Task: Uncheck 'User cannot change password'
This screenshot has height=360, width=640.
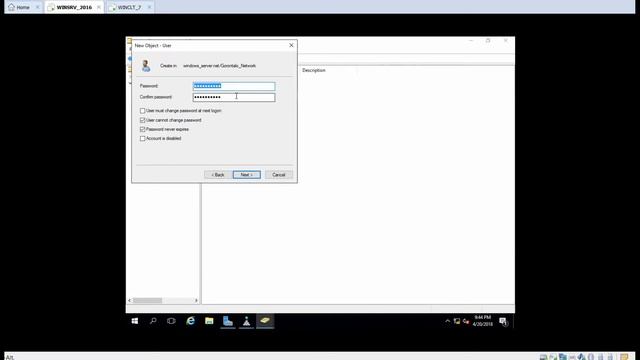Action: (x=142, y=120)
